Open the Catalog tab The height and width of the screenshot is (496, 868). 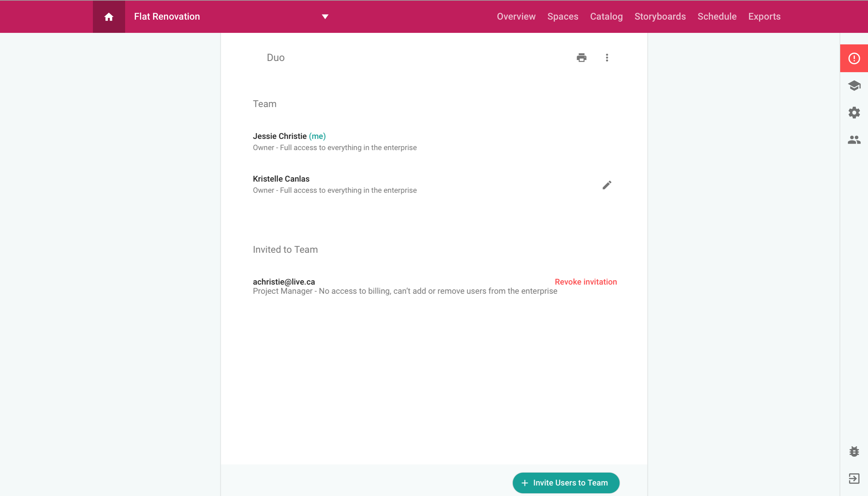click(606, 17)
